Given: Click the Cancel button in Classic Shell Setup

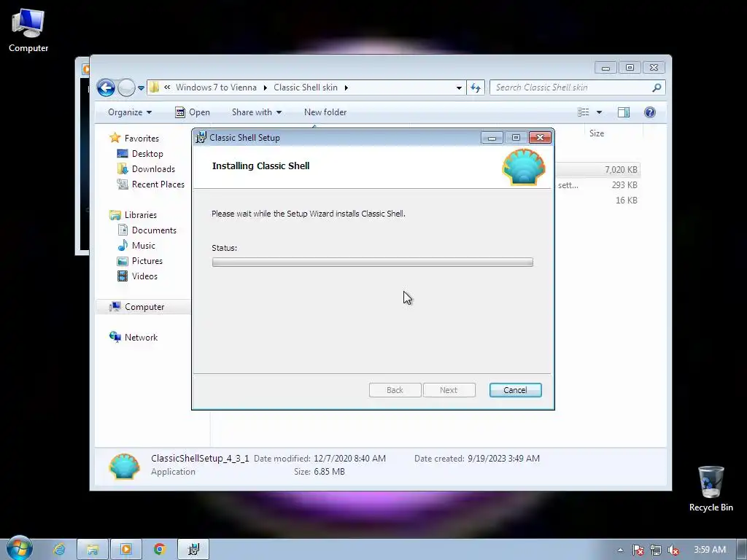Looking at the screenshot, I should pyautogui.click(x=515, y=390).
